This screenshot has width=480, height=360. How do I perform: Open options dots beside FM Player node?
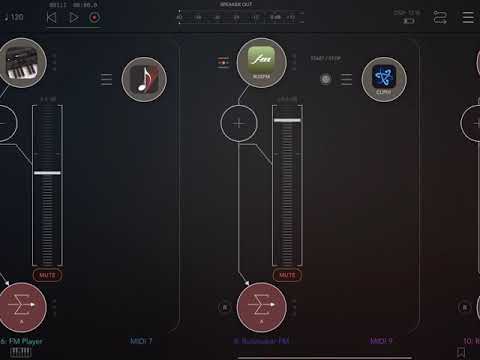coord(54,62)
